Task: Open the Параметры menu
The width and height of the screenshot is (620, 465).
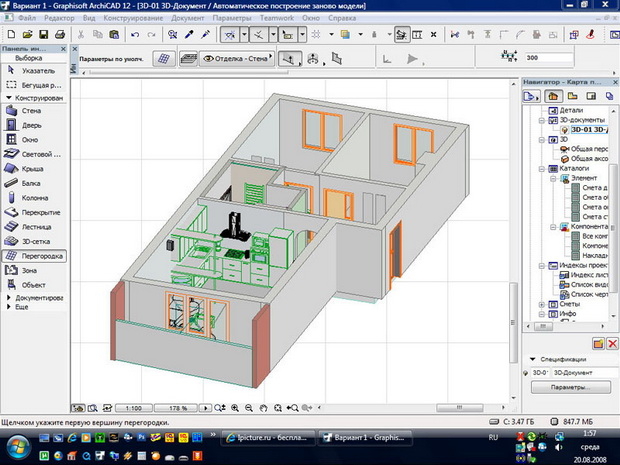Action: point(232,18)
